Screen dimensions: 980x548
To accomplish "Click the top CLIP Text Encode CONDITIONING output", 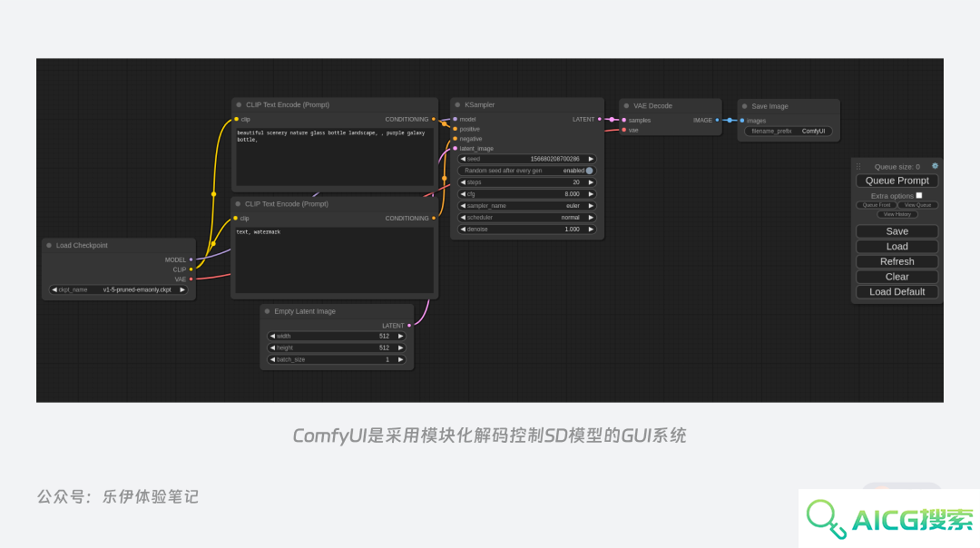I will 434,119.
